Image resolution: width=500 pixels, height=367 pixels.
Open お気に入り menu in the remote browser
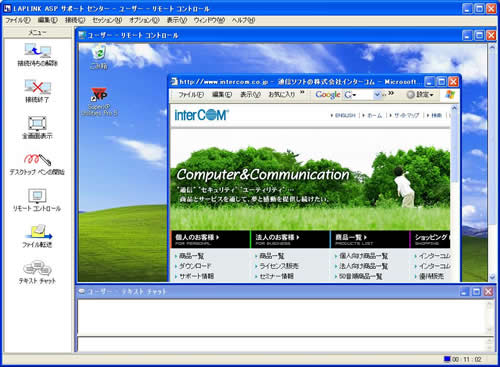(x=282, y=95)
